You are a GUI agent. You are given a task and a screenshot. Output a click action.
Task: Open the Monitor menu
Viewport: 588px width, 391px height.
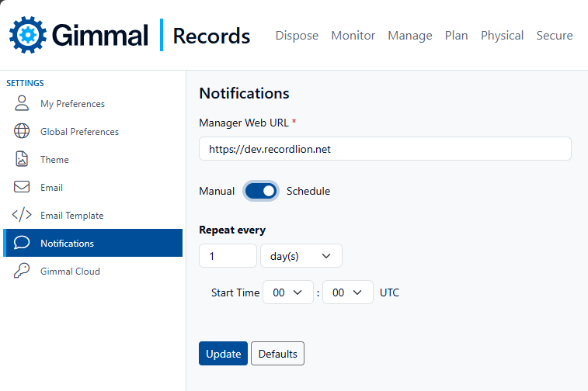(353, 36)
